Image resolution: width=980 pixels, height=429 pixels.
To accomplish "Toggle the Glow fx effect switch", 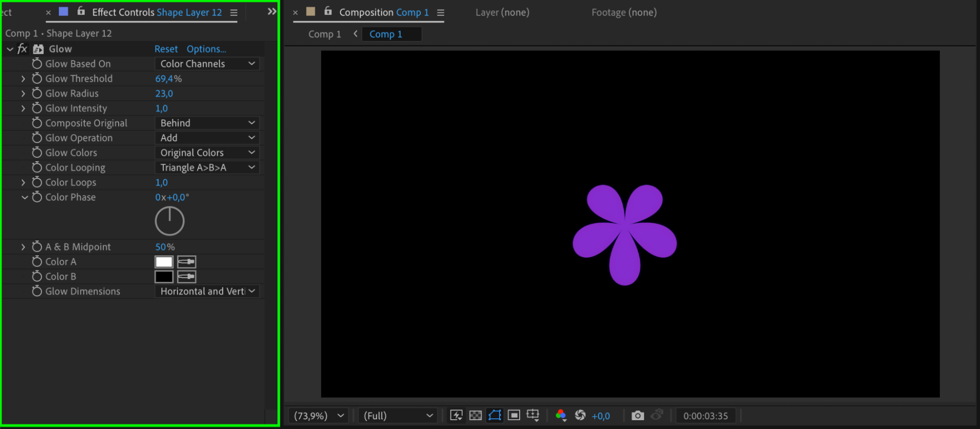I will (x=22, y=49).
